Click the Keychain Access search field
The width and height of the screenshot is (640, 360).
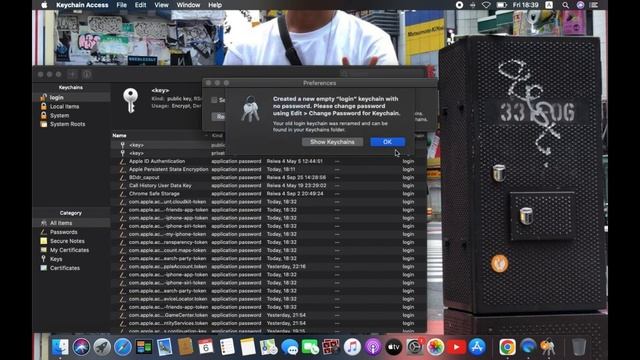382,74
